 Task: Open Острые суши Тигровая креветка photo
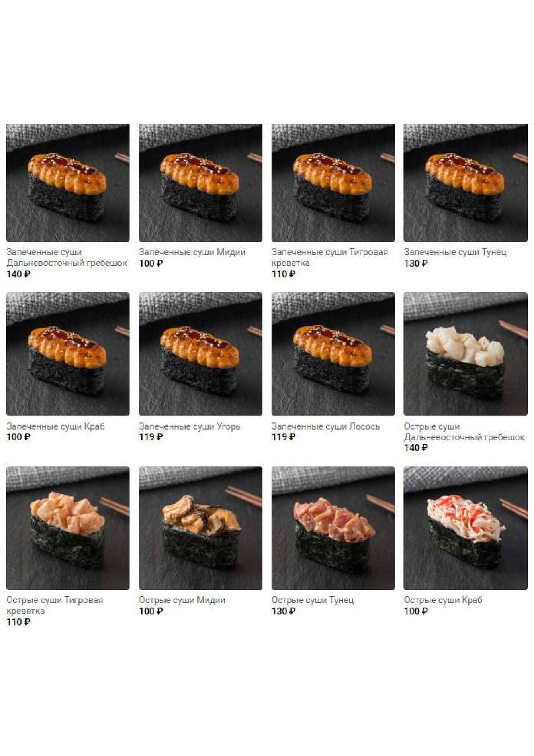pyautogui.click(x=68, y=528)
